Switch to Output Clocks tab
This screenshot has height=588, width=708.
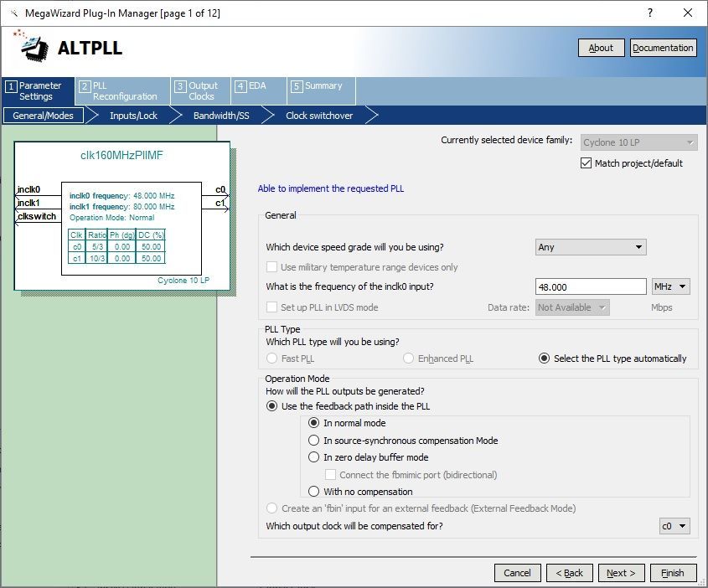pyautogui.click(x=200, y=91)
